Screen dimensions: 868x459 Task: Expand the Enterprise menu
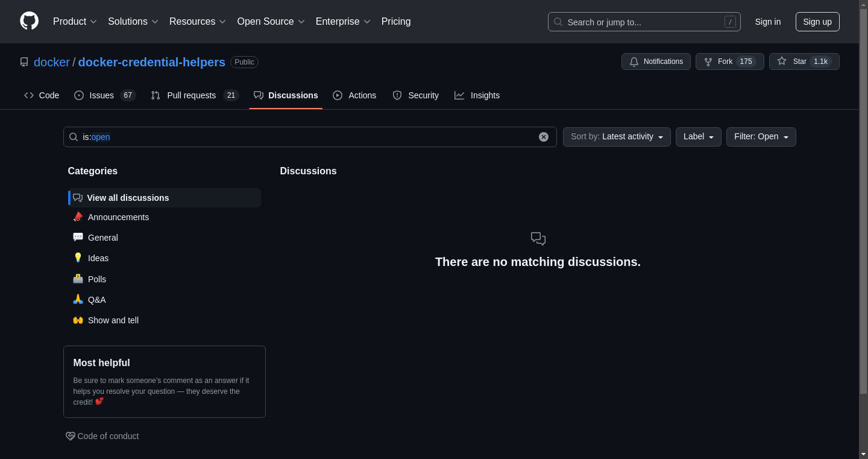(344, 22)
